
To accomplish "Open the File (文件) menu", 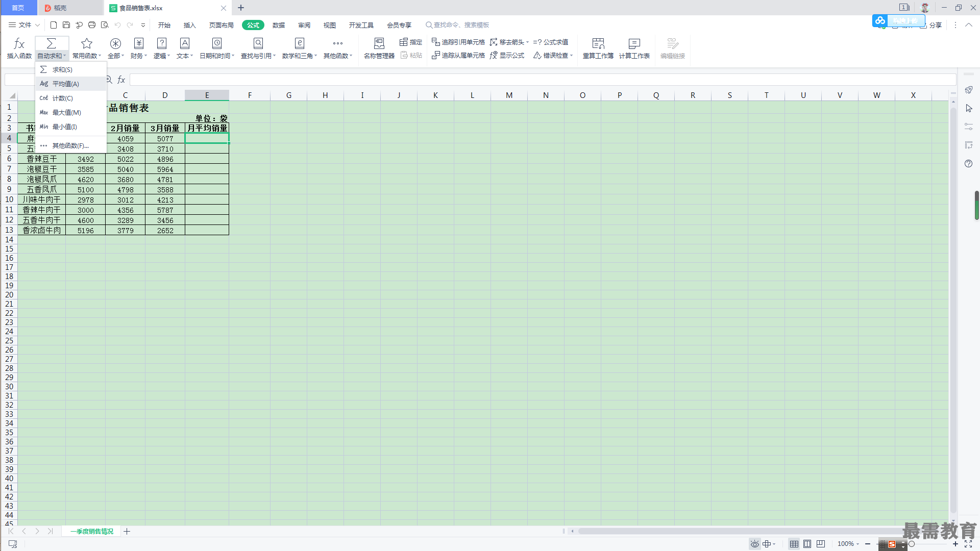I will 24,25.
